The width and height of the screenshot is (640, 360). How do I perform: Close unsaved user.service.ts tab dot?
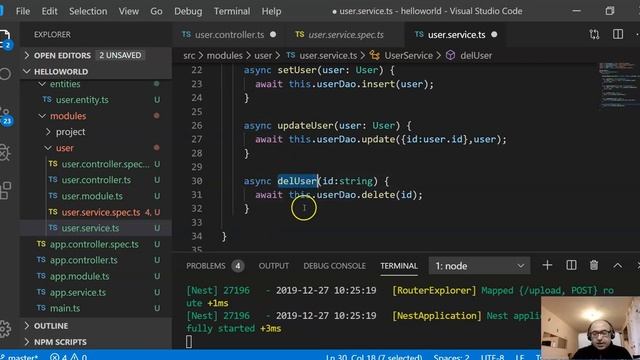tap(494, 35)
